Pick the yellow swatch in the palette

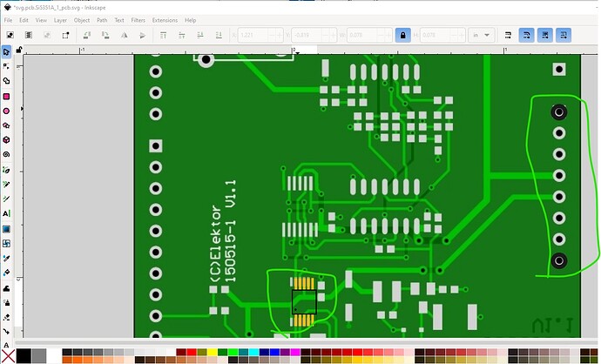click(x=213, y=353)
